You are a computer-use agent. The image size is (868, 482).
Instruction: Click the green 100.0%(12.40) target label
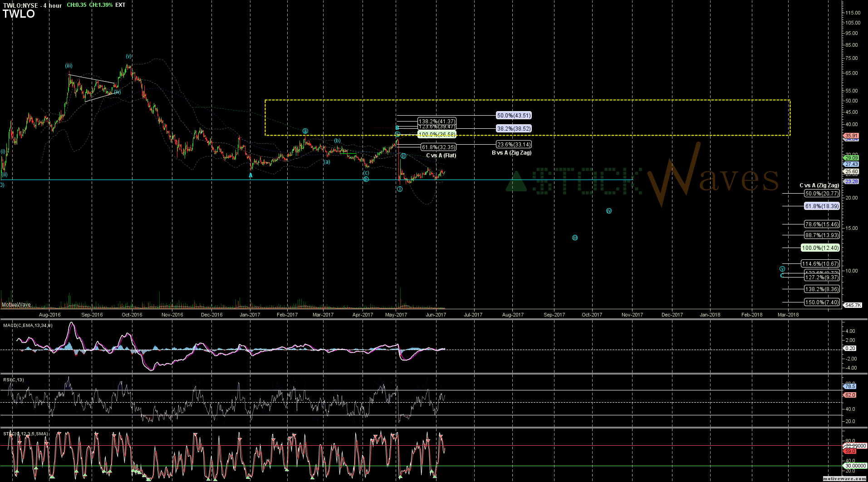click(x=820, y=248)
